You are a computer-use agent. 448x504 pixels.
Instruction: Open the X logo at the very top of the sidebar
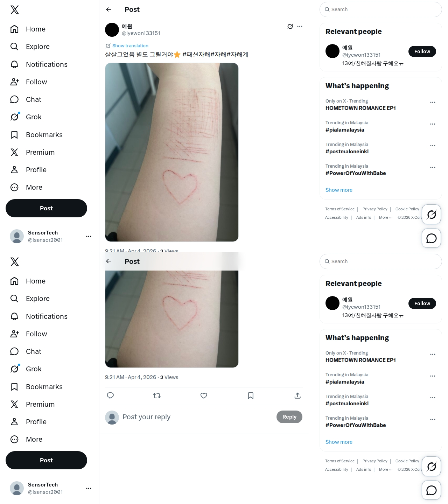tap(15, 10)
